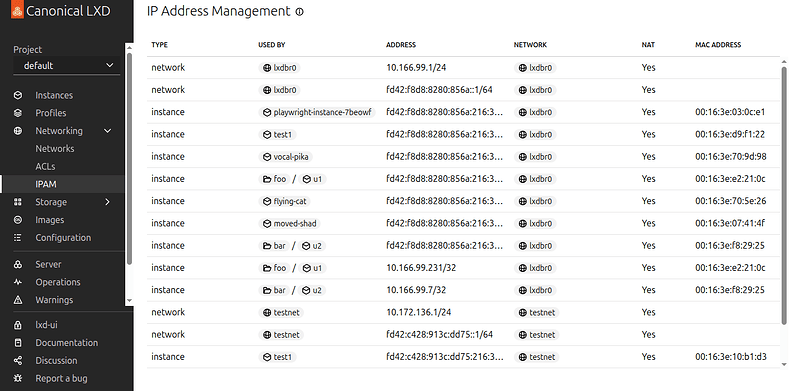Viewport: 800px width, 391px height.
Task: Expand the Storage submenu chevron
Action: [x=108, y=202]
